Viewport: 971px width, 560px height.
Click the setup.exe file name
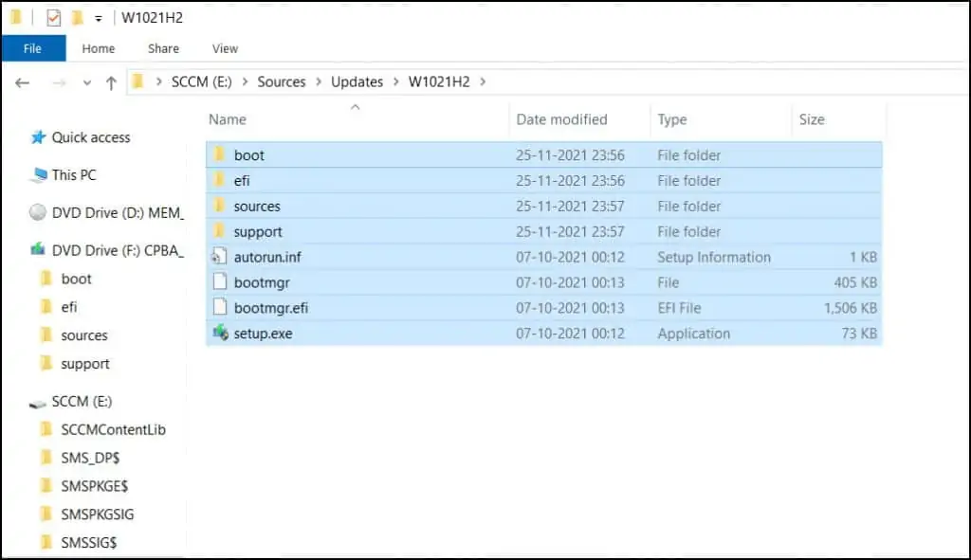[264, 334]
